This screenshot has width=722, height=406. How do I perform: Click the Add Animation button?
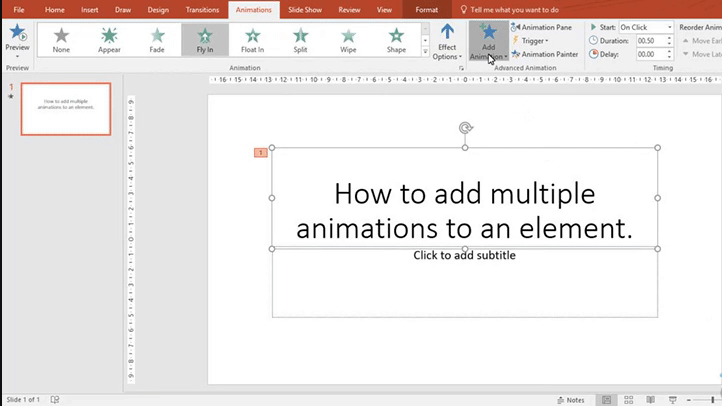(488, 42)
